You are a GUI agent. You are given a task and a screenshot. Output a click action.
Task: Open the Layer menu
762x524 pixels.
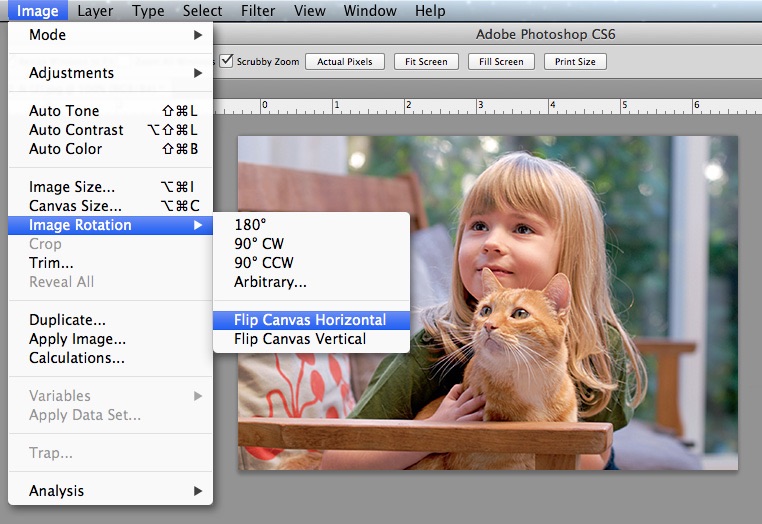coord(95,11)
